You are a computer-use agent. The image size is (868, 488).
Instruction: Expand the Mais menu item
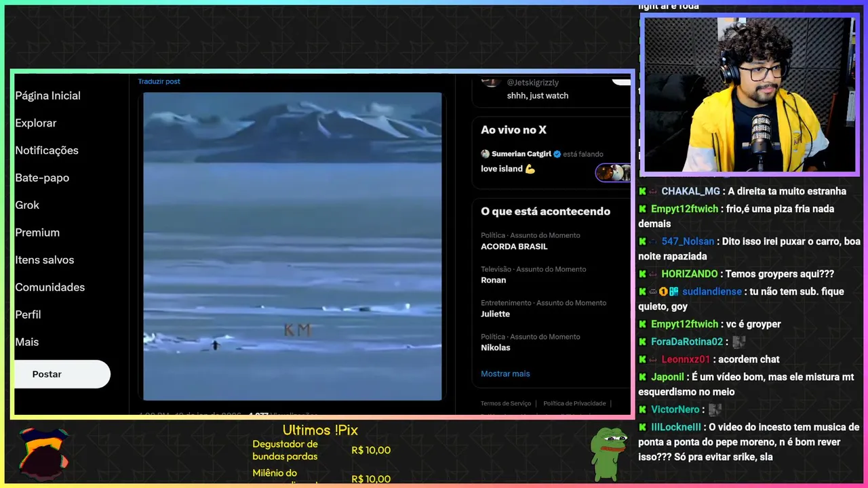tap(27, 342)
